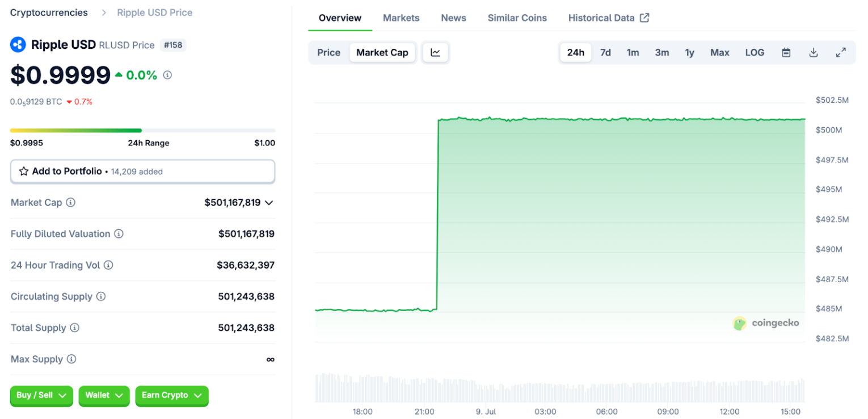
Task: Click the 24h Range progress bar
Action: pyautogui.click(x=143, y=131)
